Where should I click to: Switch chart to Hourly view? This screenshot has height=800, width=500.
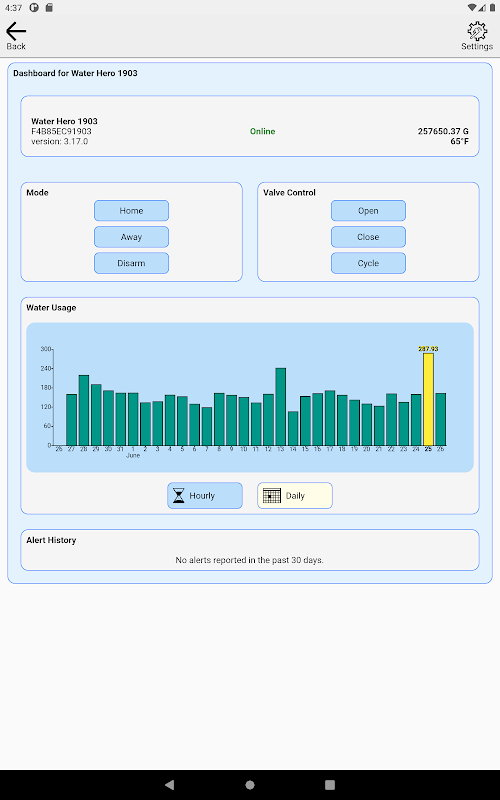[205, 495]
